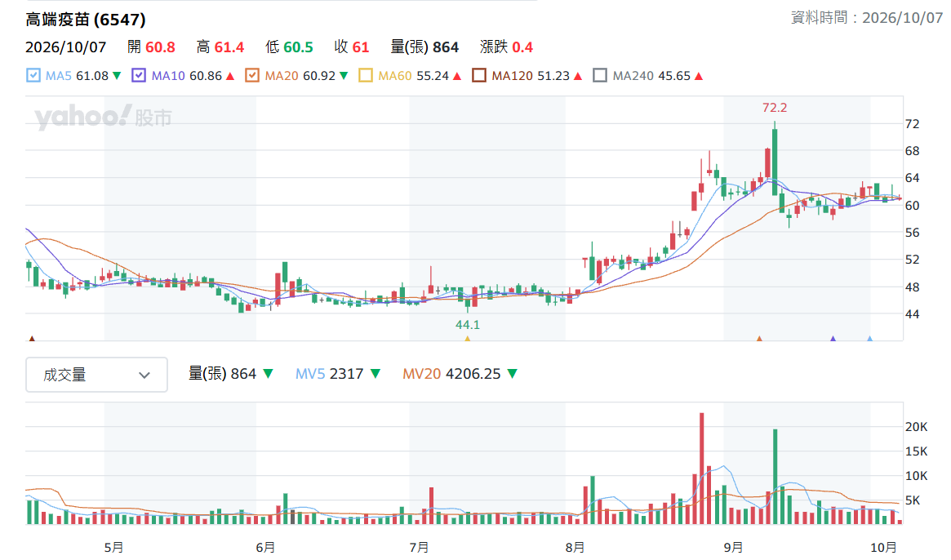Click the closing price 收 61
The width and height of the screenshot is (951, 560).
352,47
